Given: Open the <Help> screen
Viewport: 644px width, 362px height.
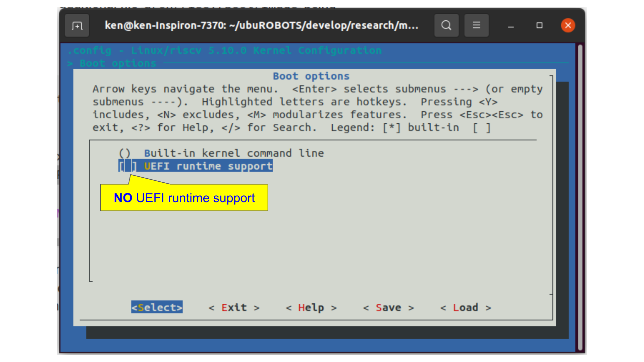Looking at the screenshot, I should click(311, 307).
